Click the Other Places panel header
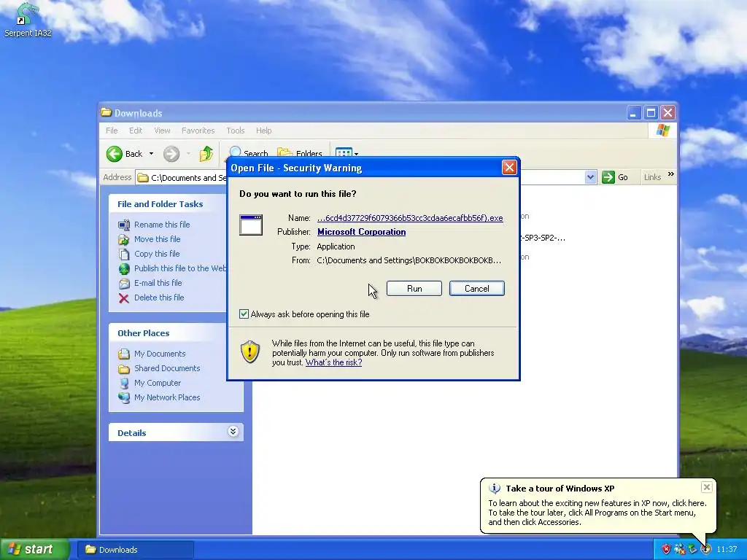 (x=144, y=333)
